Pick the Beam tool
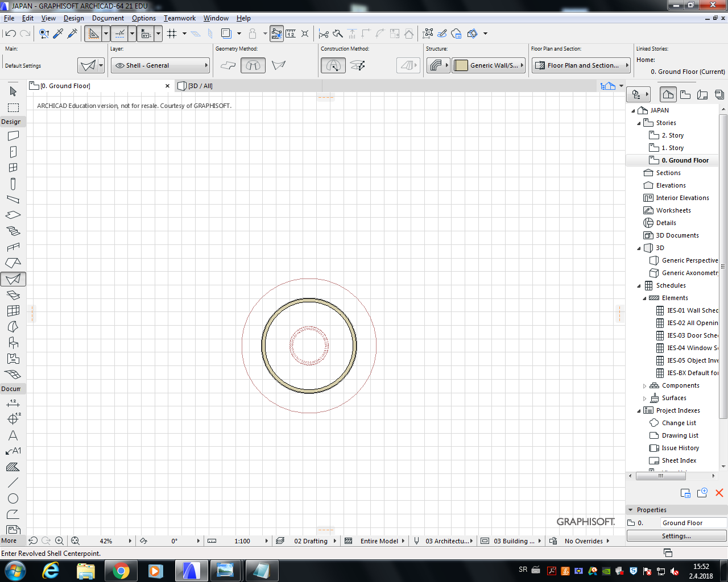Viewport: 728px width, 582px height. point(13,199)
